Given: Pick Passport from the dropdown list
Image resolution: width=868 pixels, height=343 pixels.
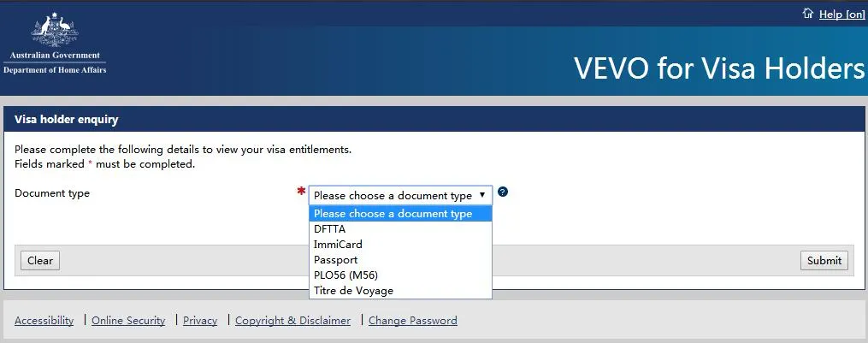Looking at the screenshot, I should click(x=335, y=260).
